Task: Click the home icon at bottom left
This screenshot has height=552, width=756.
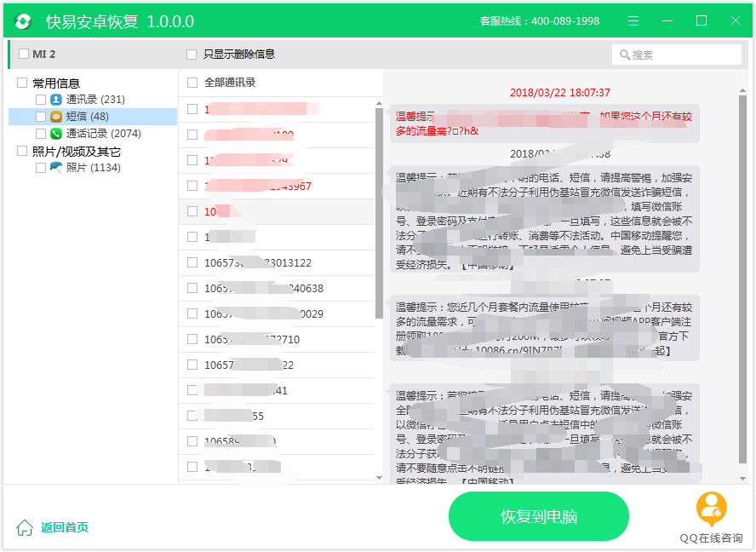Action: click(26, 527)
